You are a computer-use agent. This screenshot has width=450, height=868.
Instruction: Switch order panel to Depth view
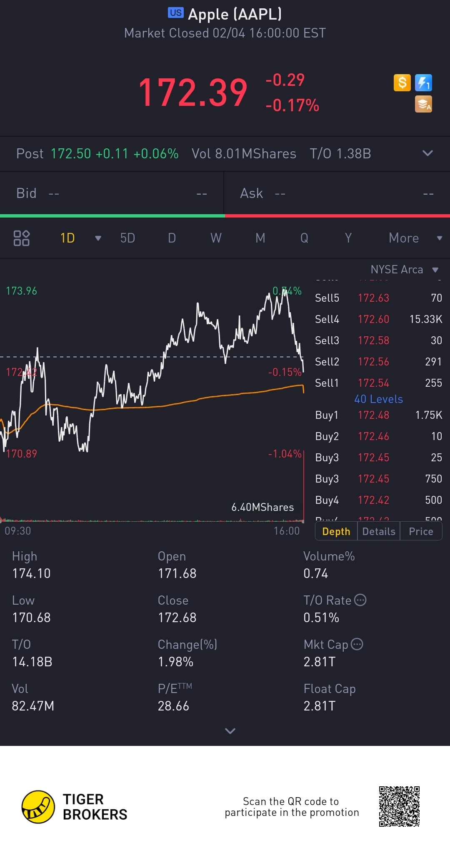(336, 531)
